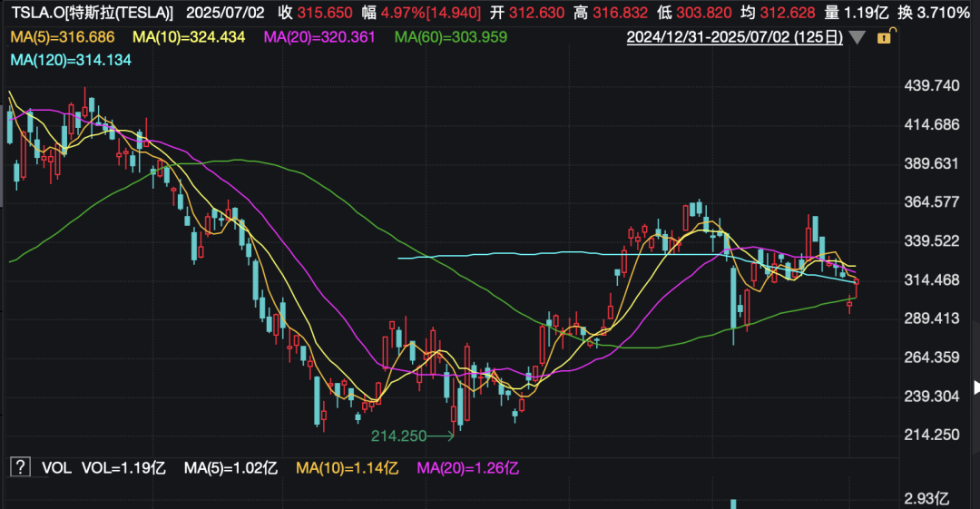Click the volume MA(10)=1.14亿 label
Viewport: 980px width, 509px height.
click(x=347, y=468)
